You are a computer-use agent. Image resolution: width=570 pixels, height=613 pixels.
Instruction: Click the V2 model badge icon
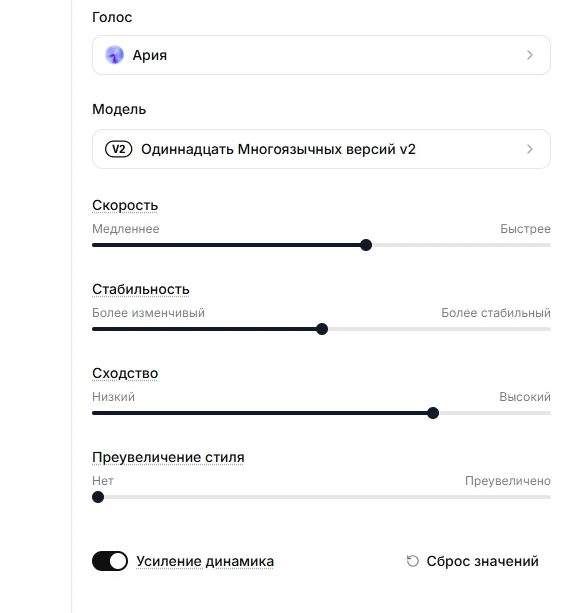[x=118, y=149]
